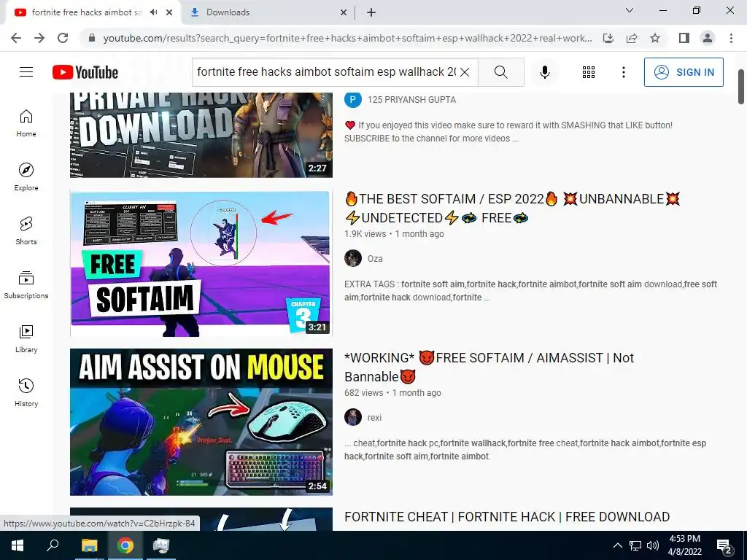Visit the Oza channel name
This screenshot has width=747, height=560.
tap(375, 259)
